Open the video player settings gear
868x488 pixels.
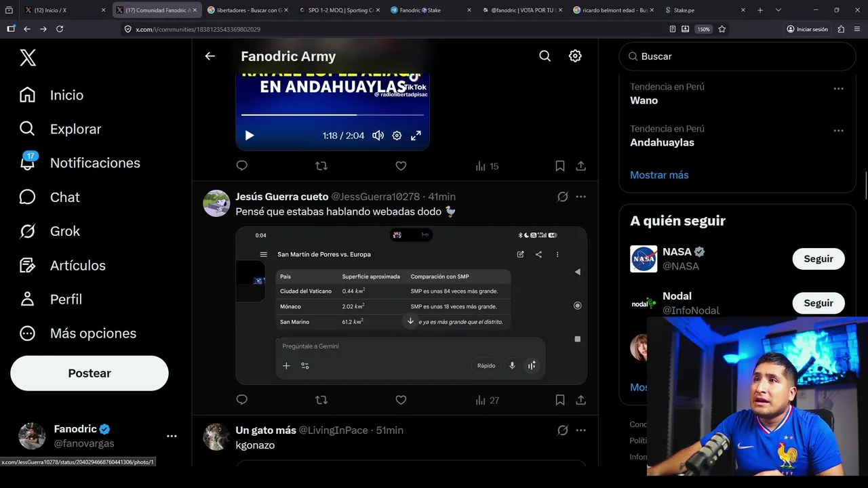(x=397, y=136)
